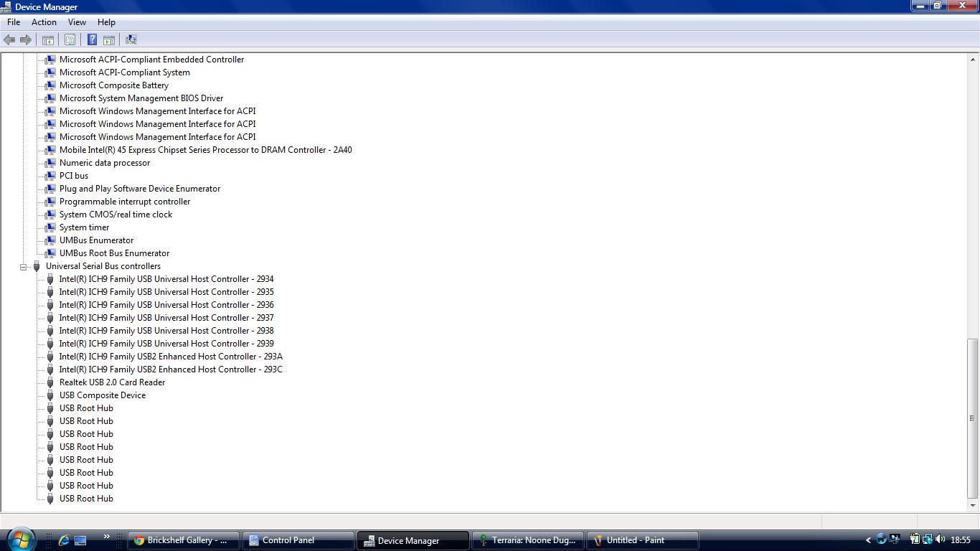980x551 pixels.
Task: Select Intel ICH9 USB Universal Host Controller - 2939
Action: coord(166,344)
